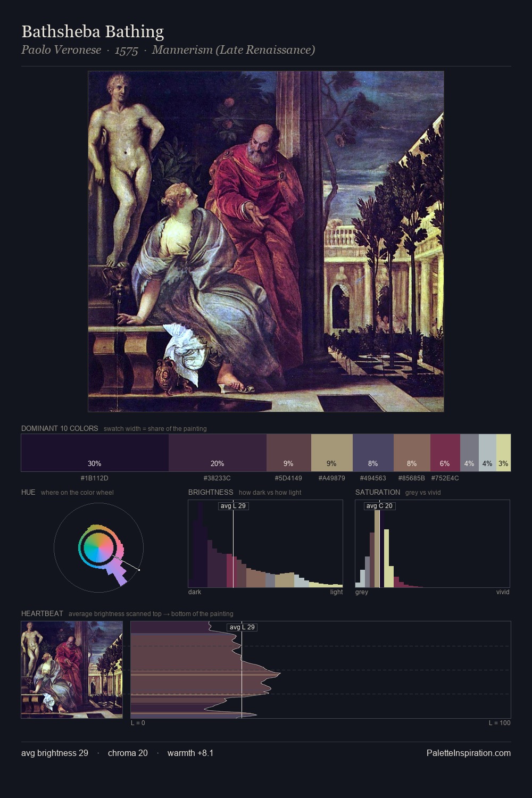Click 'grey vs vivid' caption
The width and height of the screenshot is (532, 798).
tap(423, 493)
